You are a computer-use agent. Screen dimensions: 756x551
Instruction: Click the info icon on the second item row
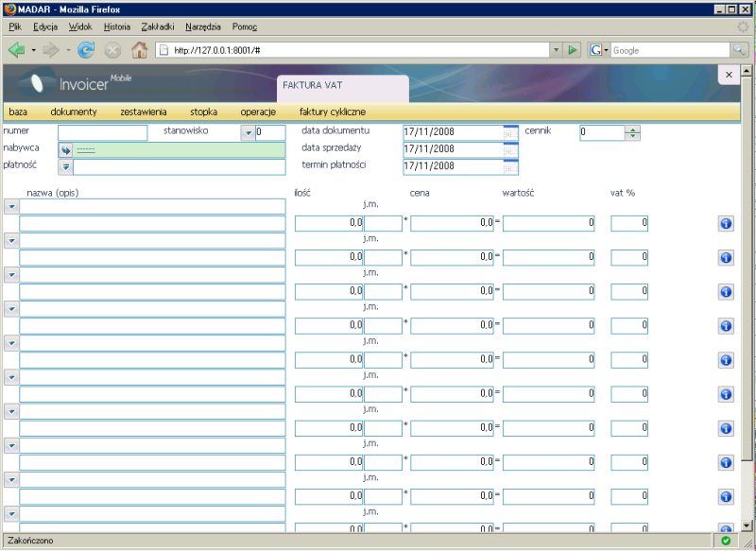click(x=726, y=257)
